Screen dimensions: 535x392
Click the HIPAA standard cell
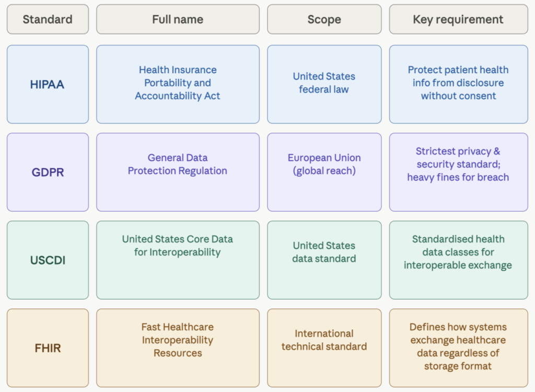(48, 84)
